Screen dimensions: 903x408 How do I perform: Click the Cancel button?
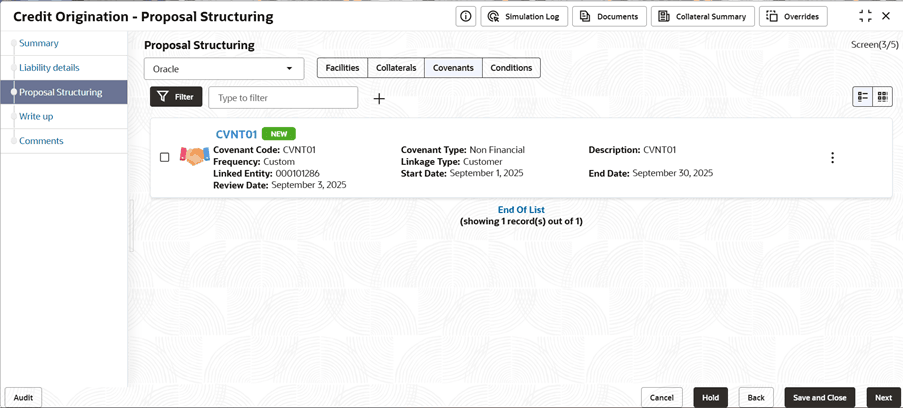pyautogui.click(x=662, y=398)
